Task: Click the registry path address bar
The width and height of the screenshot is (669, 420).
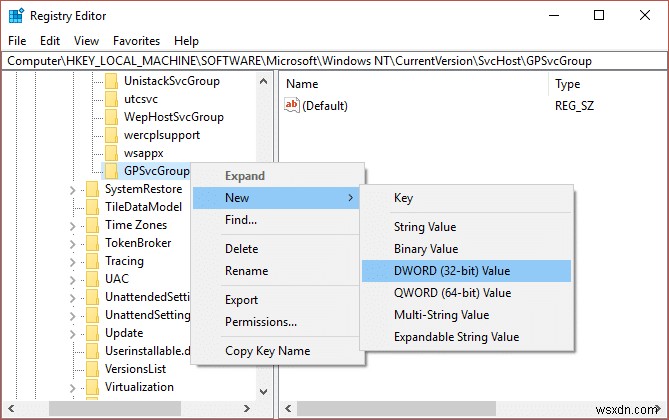Action: pos(334,61)
